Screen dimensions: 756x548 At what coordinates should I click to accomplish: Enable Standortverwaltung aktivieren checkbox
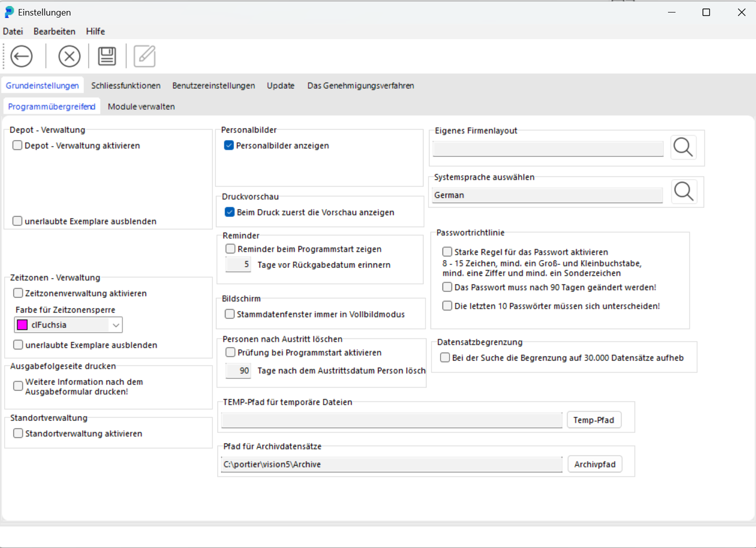[18, 433]
